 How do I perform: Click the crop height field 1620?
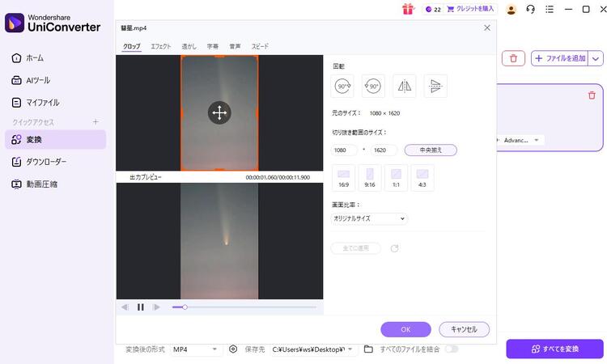384,150
